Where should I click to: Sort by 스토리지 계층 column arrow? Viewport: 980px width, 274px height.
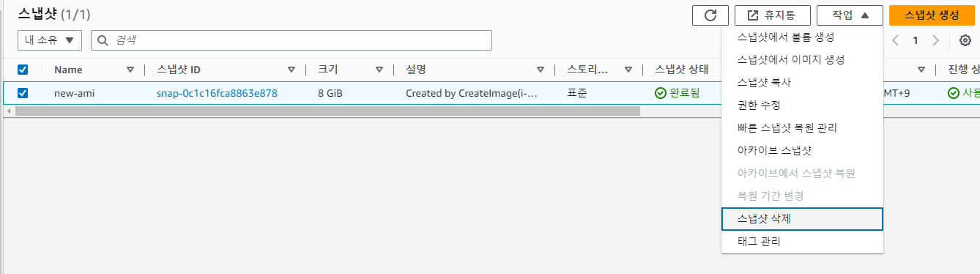[x=628, y=70]
